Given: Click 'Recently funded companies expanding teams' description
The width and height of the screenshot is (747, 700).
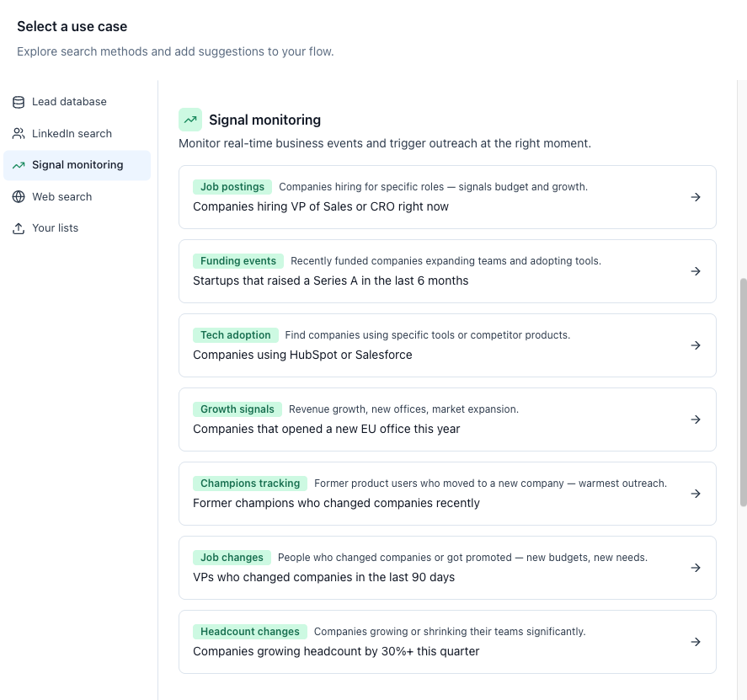Looking at the screenshot, I should (446, 261).
